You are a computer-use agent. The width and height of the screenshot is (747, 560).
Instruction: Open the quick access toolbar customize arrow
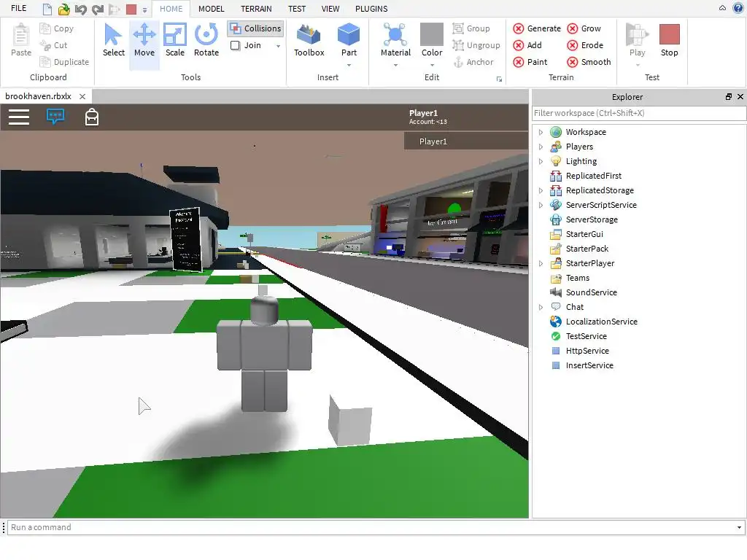coord(145,9)
